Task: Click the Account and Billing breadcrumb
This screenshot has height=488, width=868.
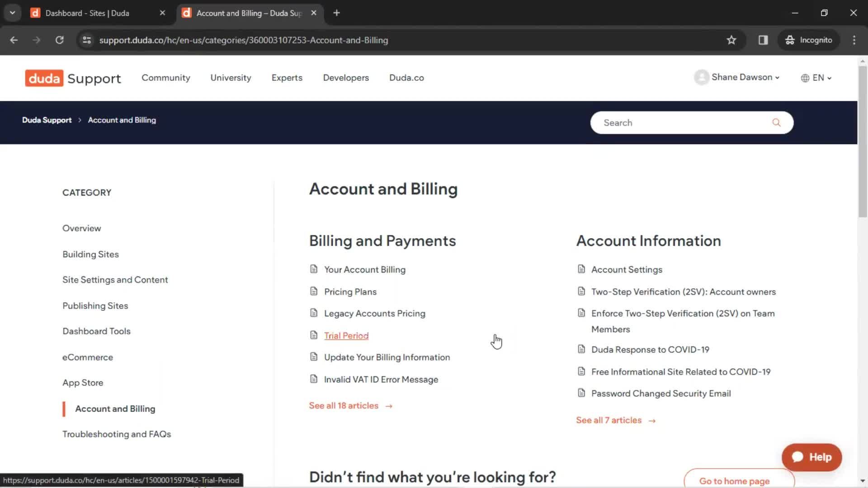Action: 122,120
